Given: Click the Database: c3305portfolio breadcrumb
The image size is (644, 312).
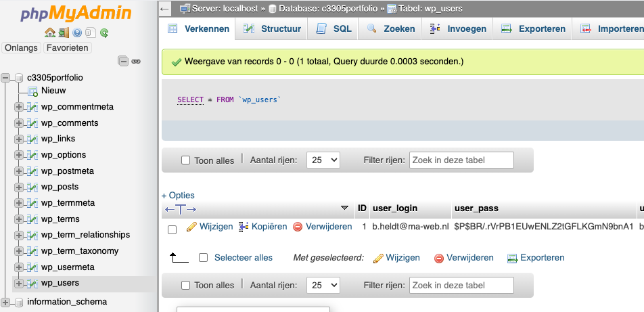Looking at the screenshot, I should tap(327, 9).
